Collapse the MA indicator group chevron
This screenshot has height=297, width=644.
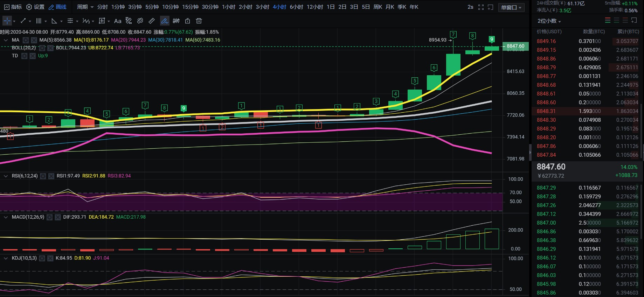pos(6,40)
